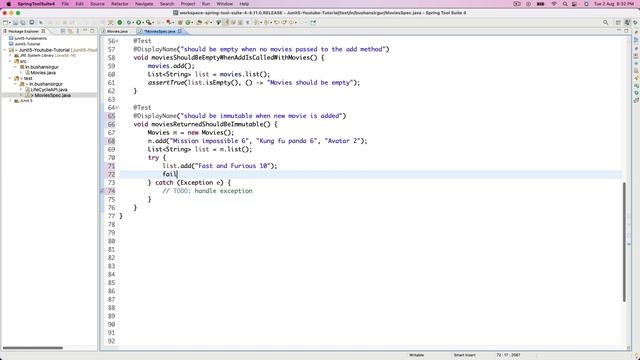Click the Save All toolbar icon
The height and width of the screenshot is (360, 640).
[x=22, y=22]
